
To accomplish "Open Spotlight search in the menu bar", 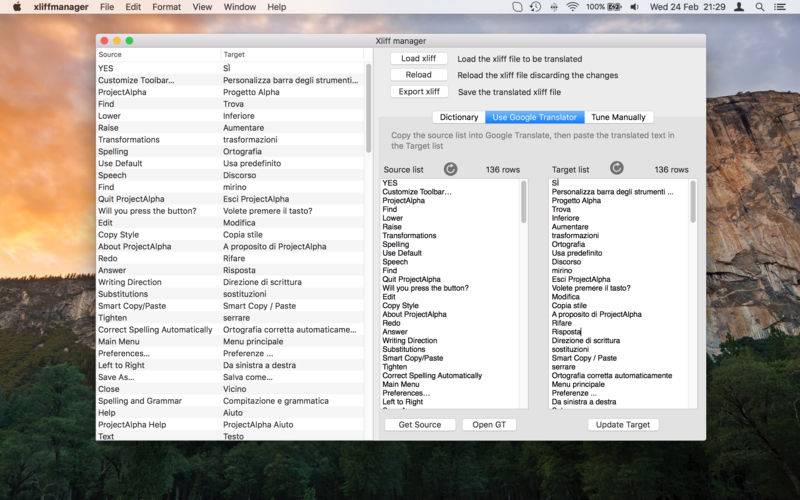I will point(760,7).
